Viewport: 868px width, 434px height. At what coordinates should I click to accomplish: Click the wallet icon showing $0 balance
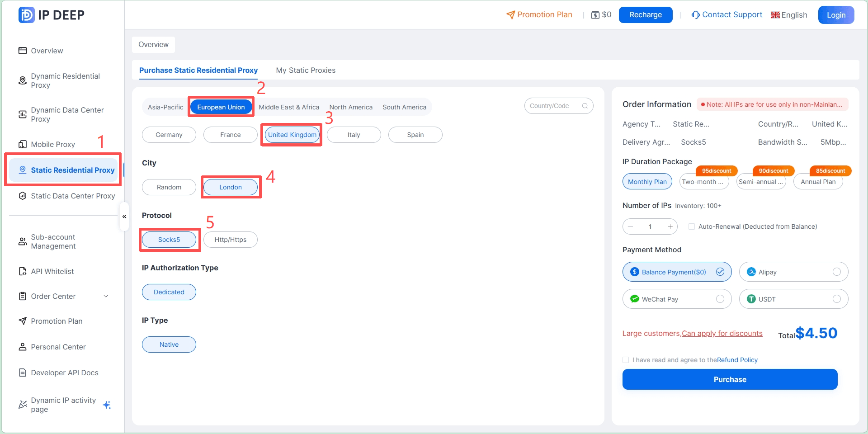(594, 14)
